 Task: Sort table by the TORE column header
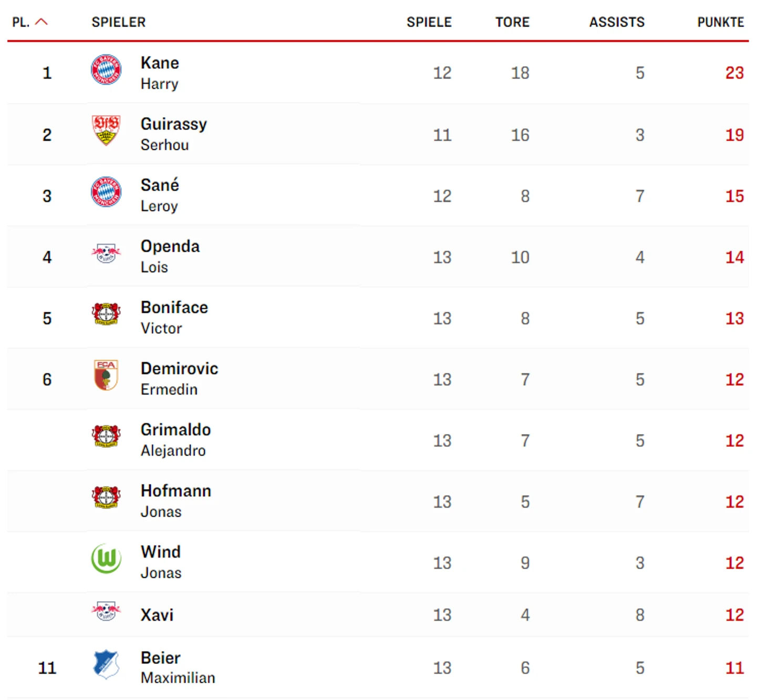click(x=512, y=23)
